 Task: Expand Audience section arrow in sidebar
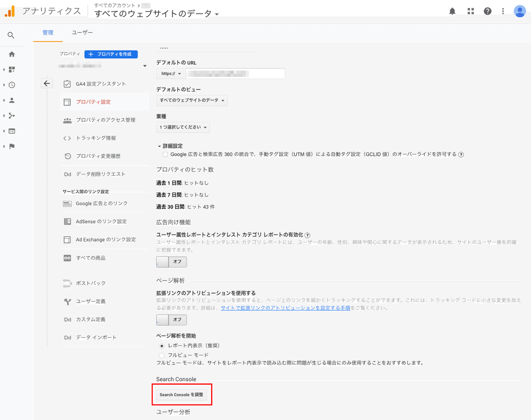(4, 100)
